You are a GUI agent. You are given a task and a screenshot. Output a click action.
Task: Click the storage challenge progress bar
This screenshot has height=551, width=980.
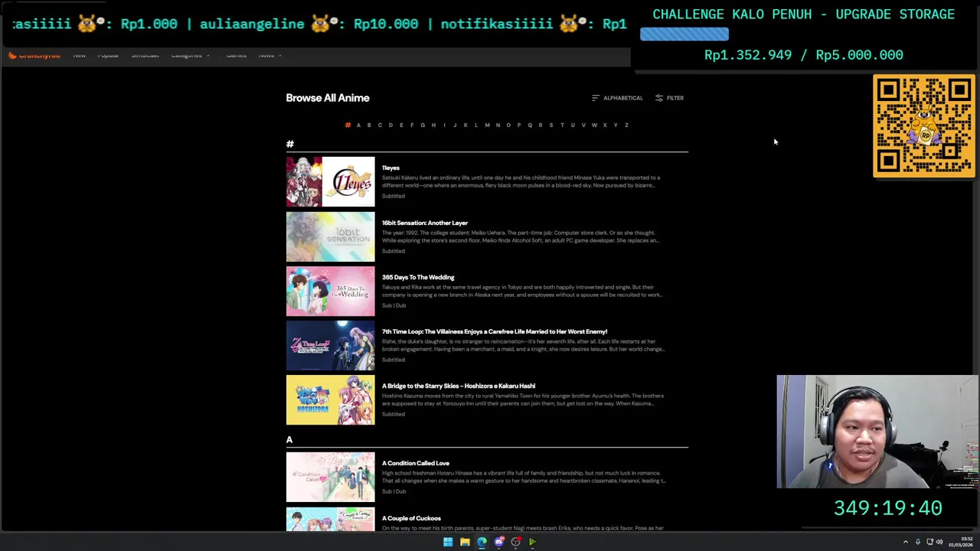684,34
